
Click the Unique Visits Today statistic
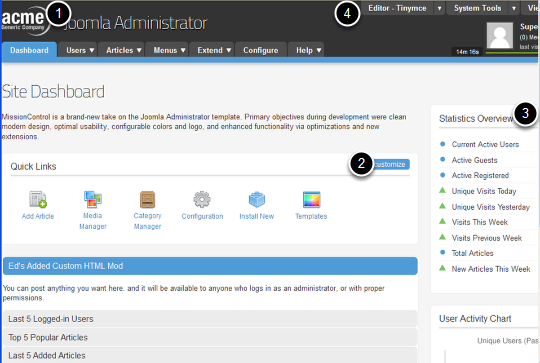click(x=484, y=191)
